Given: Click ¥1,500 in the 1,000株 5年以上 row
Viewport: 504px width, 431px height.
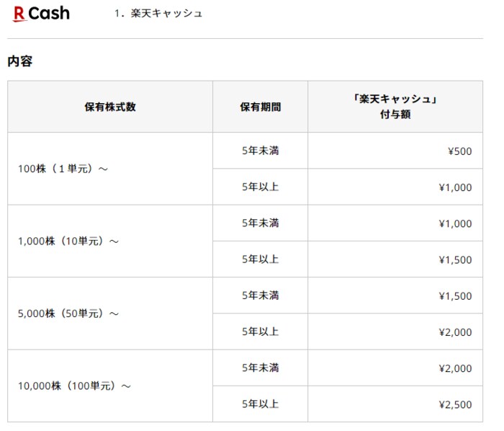Looking at the screenshot, I should click(x=455, y=259).
